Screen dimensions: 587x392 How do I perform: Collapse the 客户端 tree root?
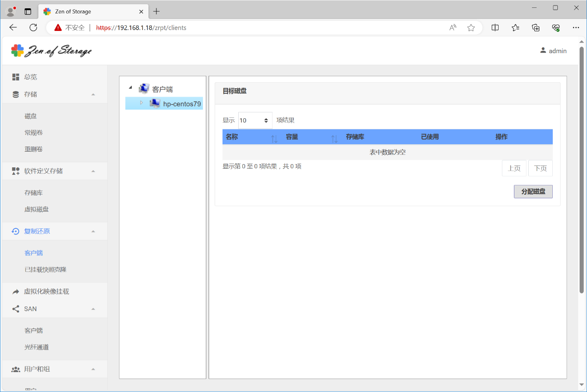pos(130,88)
